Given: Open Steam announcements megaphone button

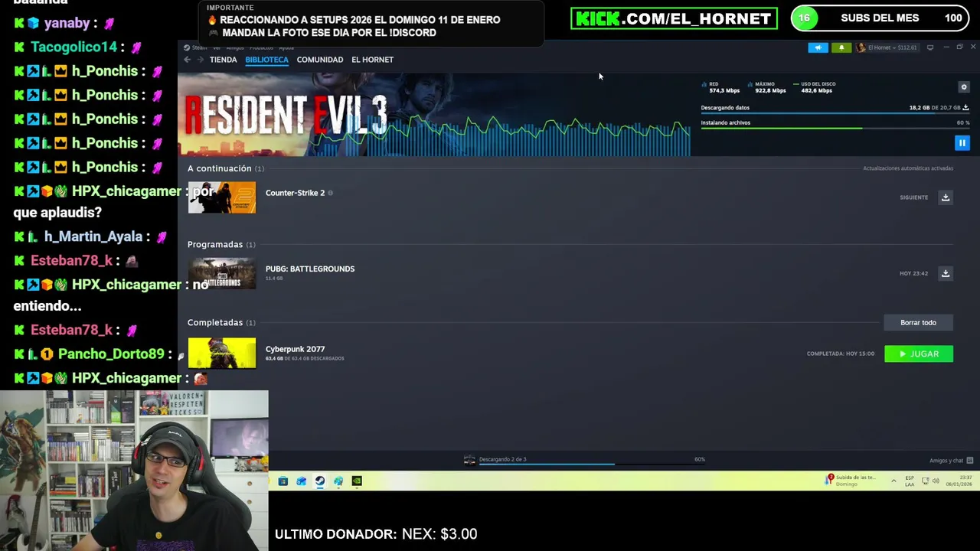Looking at the screenshot, I should point(818,47).
